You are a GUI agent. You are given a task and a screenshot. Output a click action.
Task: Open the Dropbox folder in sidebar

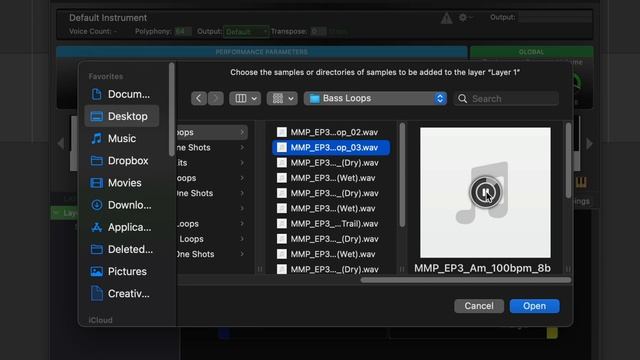click(x=121, y=160)
